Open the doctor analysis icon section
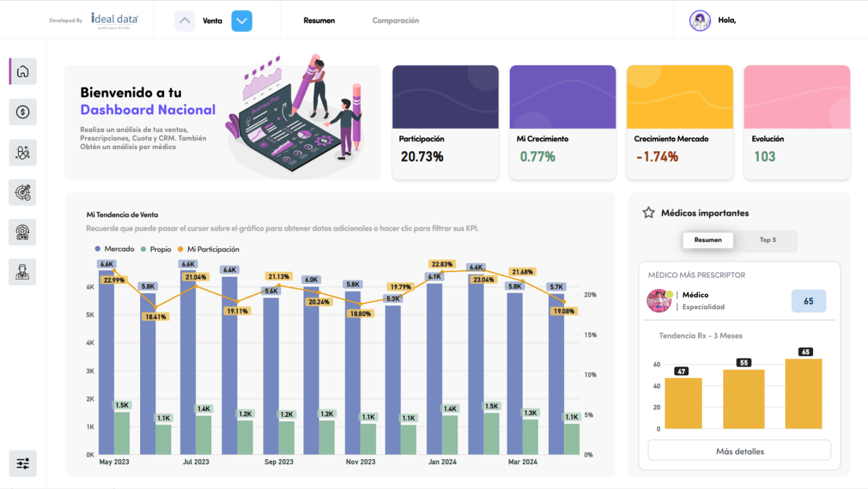The width and height of the screenshot is (868, 489). coord(23,272)
